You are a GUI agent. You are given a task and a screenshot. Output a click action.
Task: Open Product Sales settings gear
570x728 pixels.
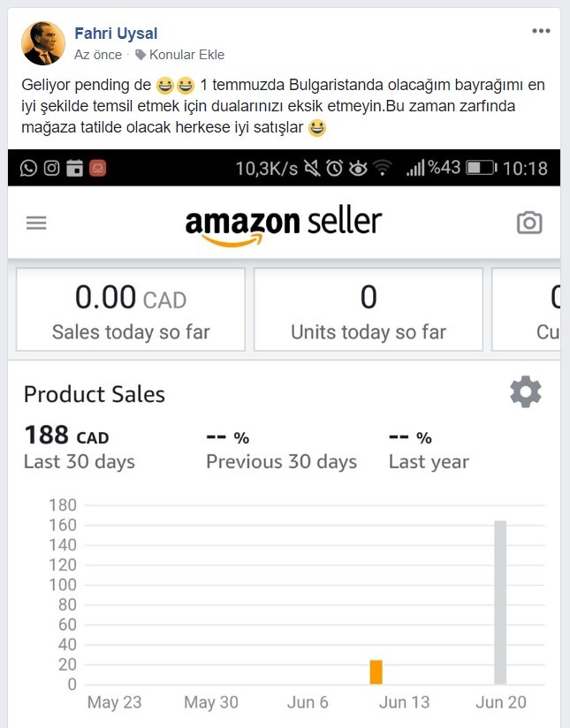526,392
